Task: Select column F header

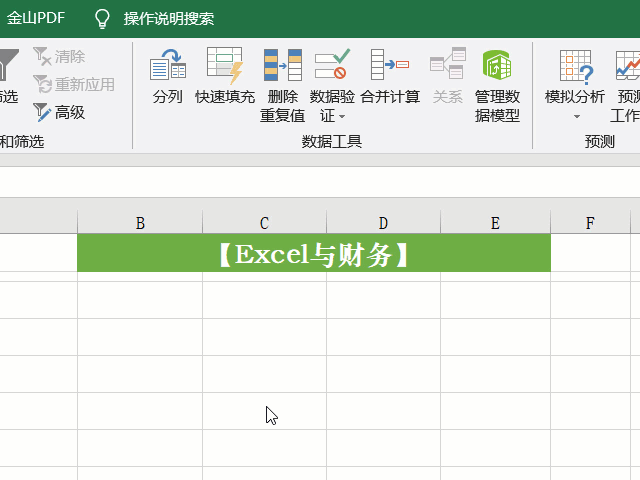Action: pyautogui.click(x=590, y=223)
